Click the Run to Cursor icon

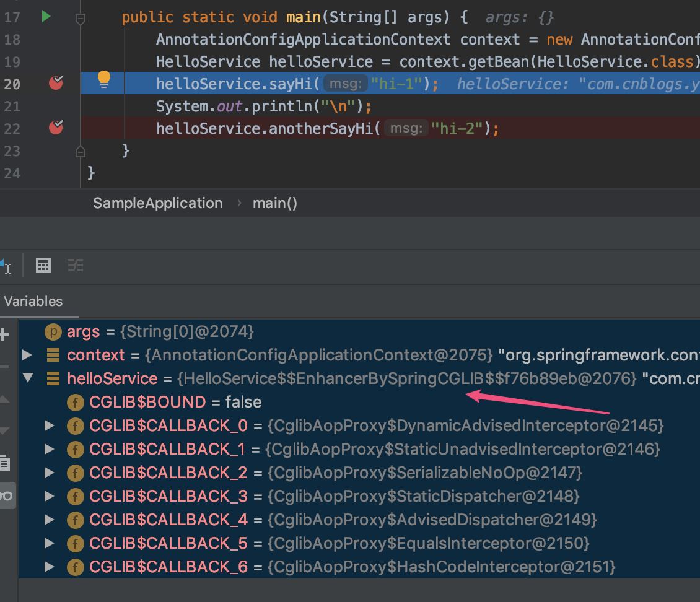[x=6, y=266]
